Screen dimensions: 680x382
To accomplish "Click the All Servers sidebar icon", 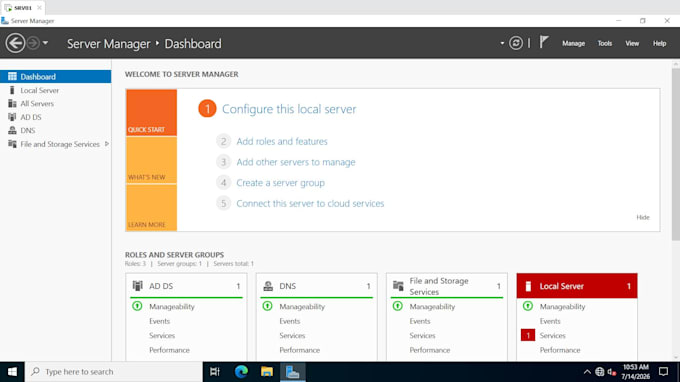I will (12, 104).
